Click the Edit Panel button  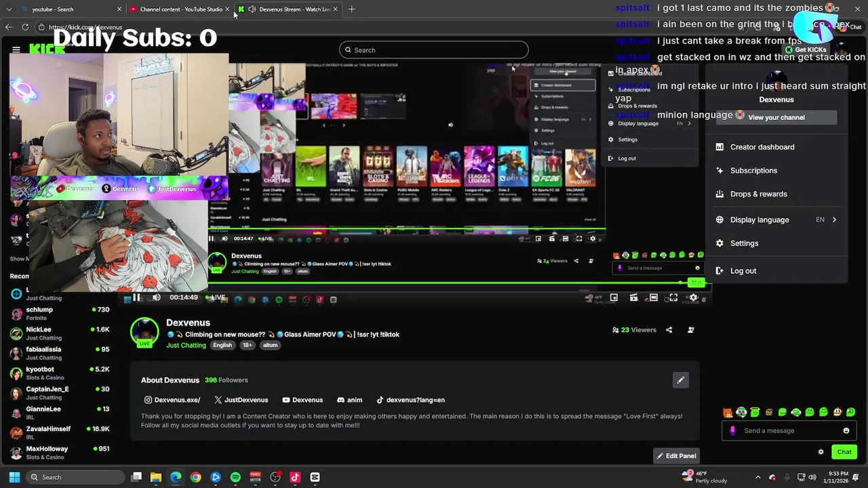click(x=675, y=456)
